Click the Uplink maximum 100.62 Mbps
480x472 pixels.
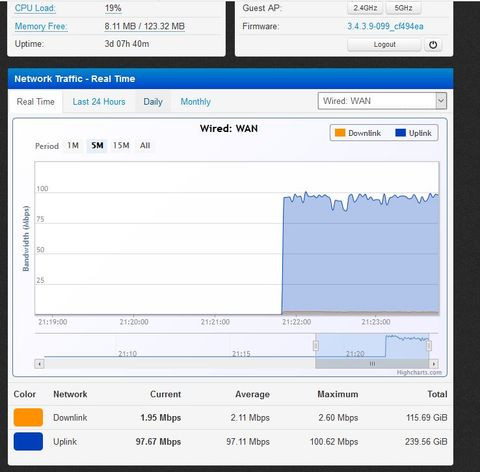pyautogui.click(x=334, y=442)
